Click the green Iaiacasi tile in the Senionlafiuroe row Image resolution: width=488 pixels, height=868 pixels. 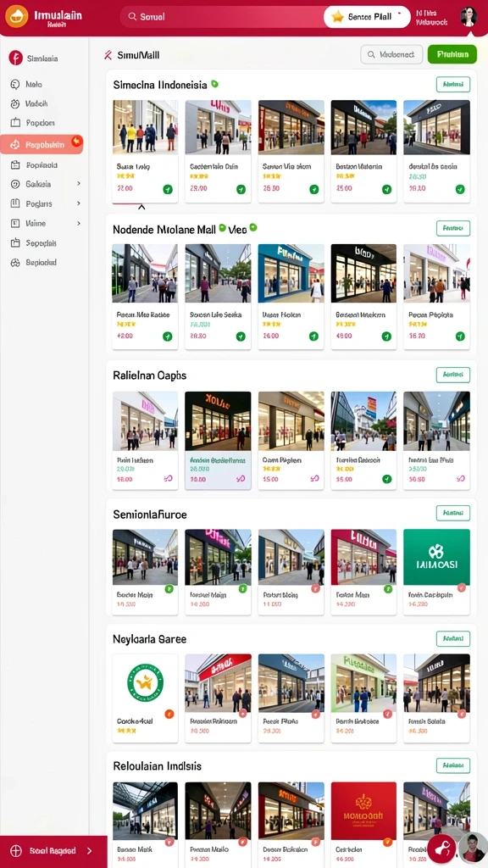[436, 557]
